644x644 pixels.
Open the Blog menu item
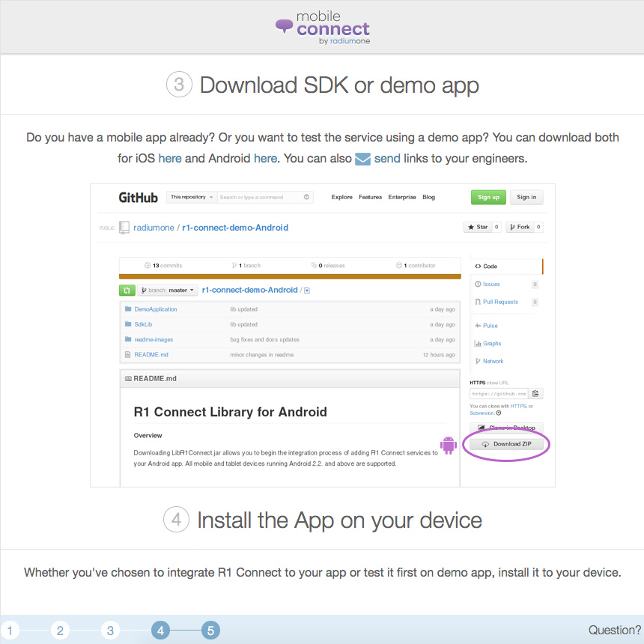428,197
